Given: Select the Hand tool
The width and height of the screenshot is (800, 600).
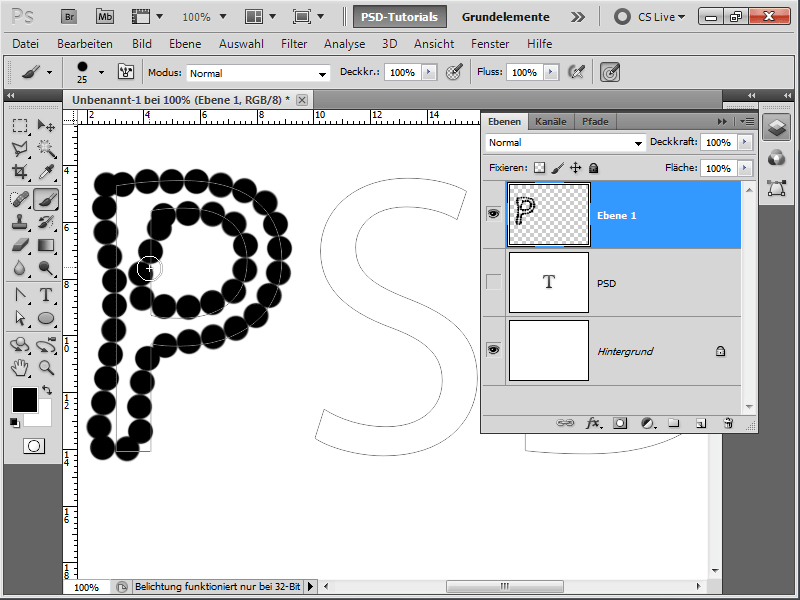Looking at the screenshot, I should point(20,368).
